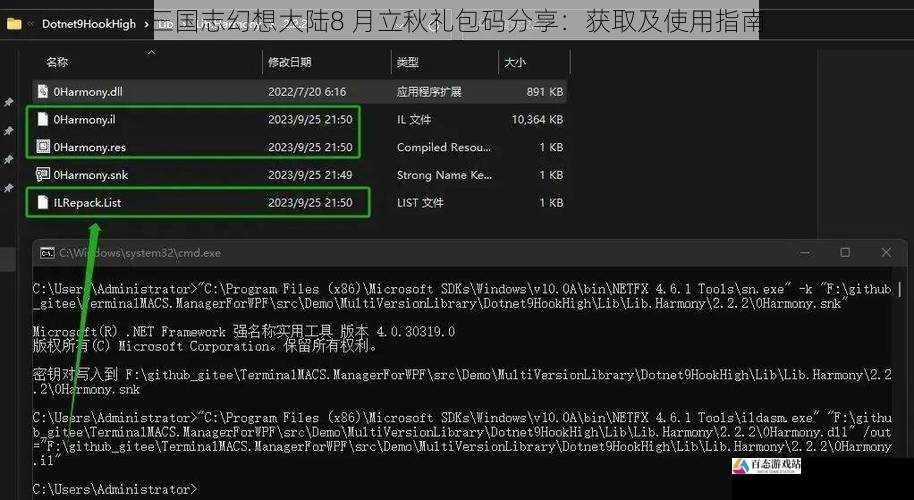Click the date of ILRepack.List
The width and height of the screenshot is (914, 500).
tap(310, 202)
